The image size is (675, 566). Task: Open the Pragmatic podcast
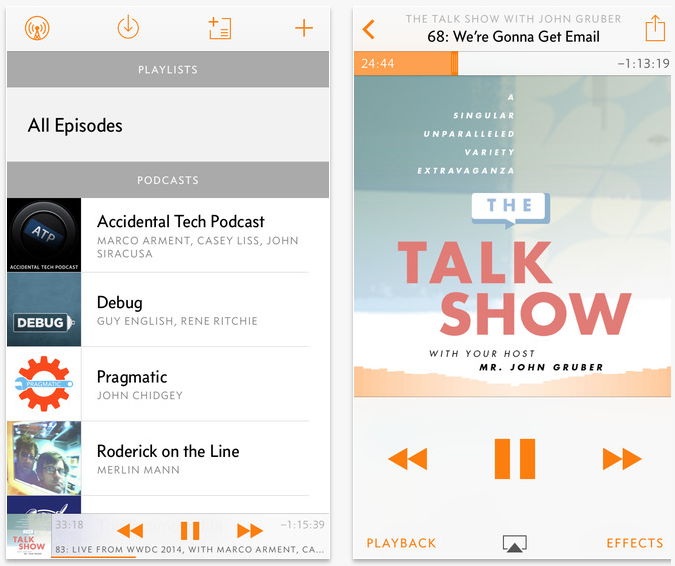[168, 384]
